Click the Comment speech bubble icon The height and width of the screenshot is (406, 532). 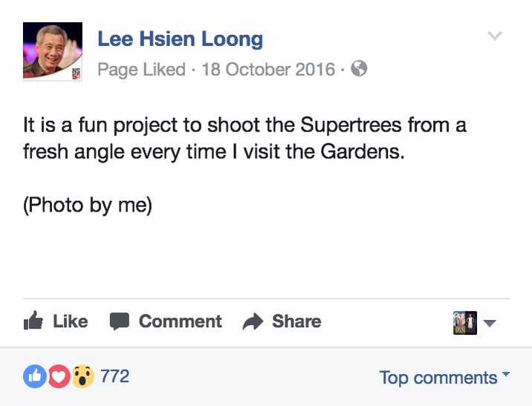[x=120, y=321]
